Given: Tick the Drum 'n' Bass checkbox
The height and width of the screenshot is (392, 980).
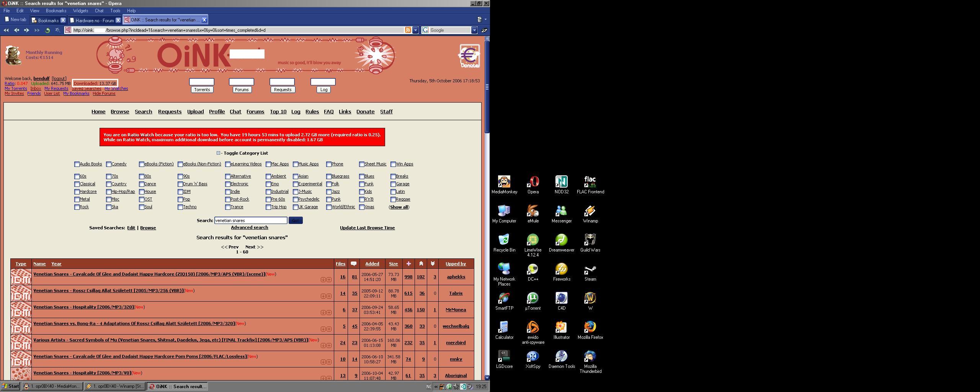Looking at the screenshot, I should 180,184.
